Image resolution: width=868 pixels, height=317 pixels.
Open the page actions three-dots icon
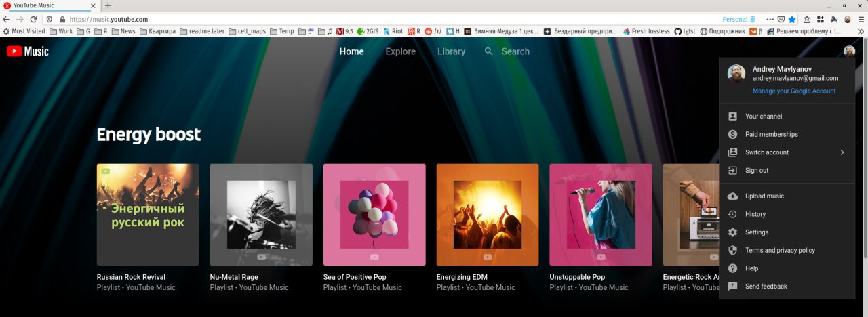(770, 20)
